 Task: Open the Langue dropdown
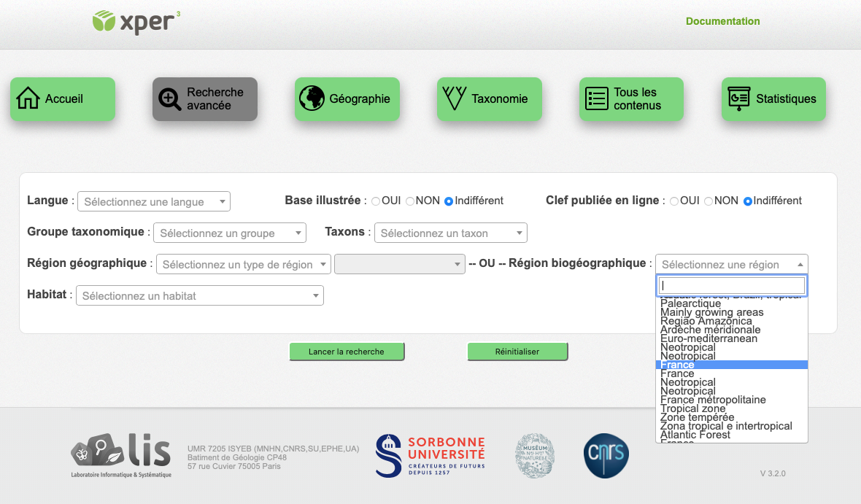tap(154, 201)
